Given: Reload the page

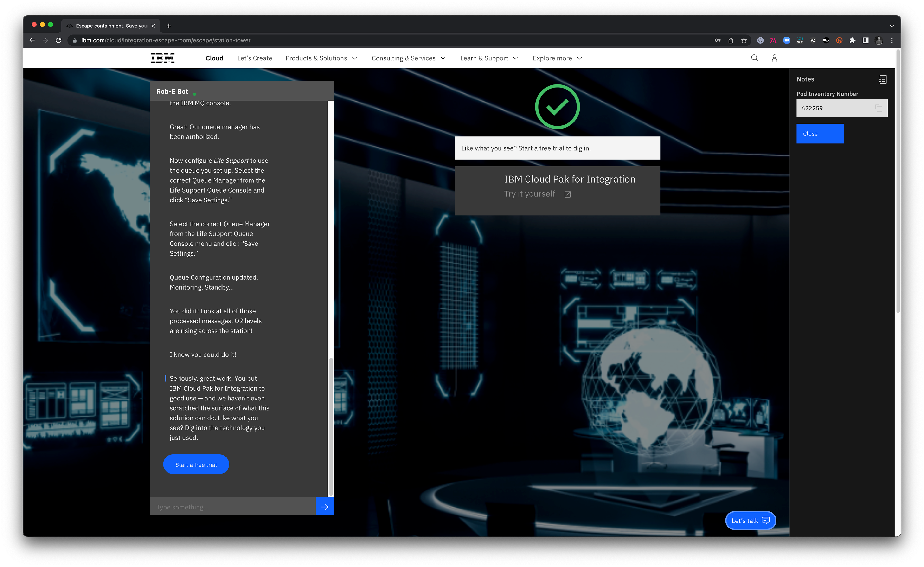Looking at the screenshot, I should coord(58,40).
